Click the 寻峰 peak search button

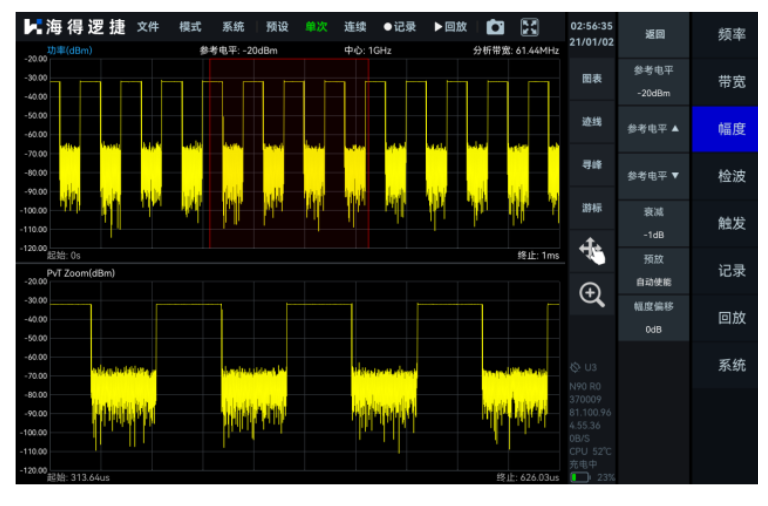point(591,164)
